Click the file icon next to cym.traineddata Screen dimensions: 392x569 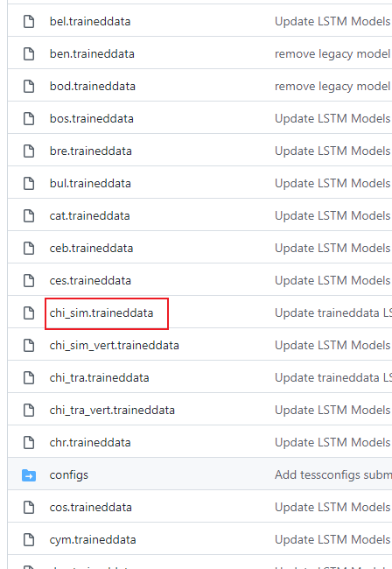[x=29, y=539]
